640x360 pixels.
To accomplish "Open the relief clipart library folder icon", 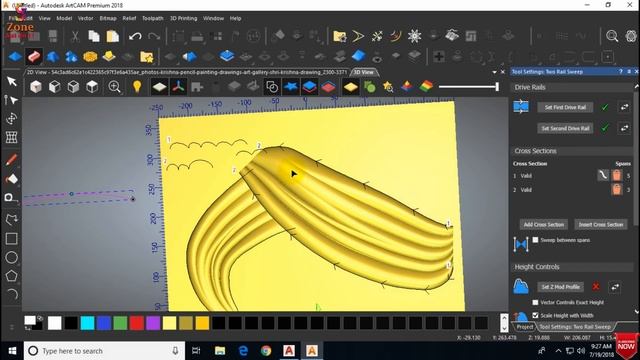I will pyautogui.click(x=147, y=56).
